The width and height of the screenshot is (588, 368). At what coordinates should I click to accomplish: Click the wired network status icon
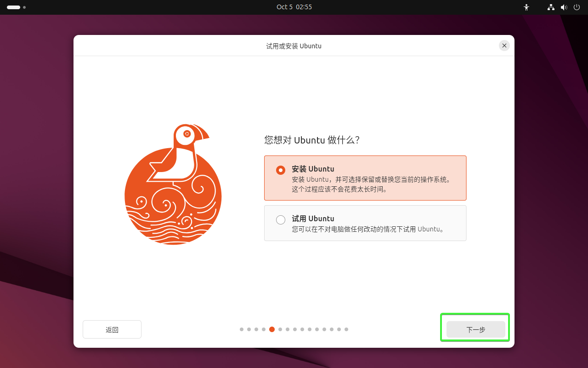[x=551, y=7]
